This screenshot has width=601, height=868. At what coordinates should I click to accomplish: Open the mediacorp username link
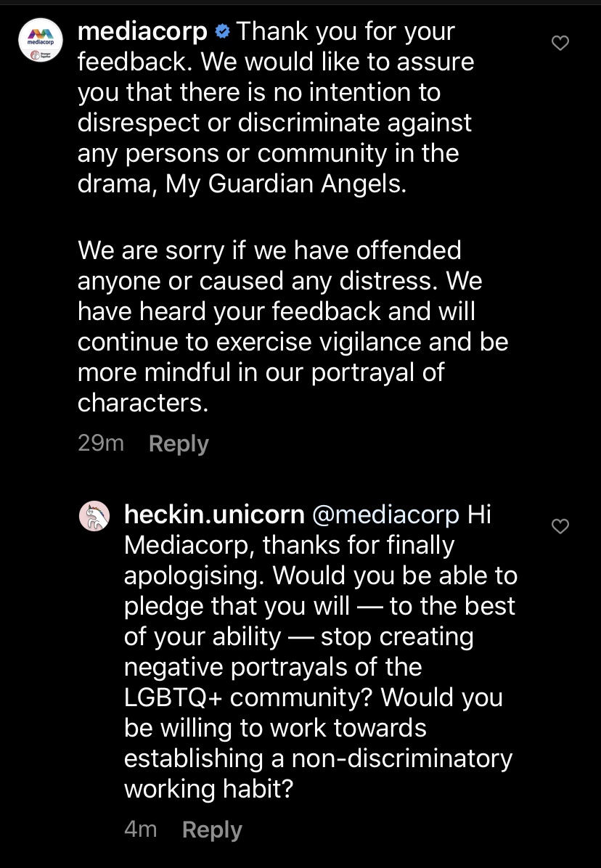point(142,32)
